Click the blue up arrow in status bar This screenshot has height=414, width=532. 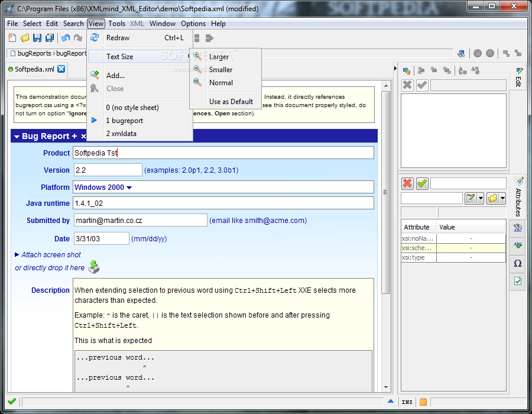click(391, 401)
